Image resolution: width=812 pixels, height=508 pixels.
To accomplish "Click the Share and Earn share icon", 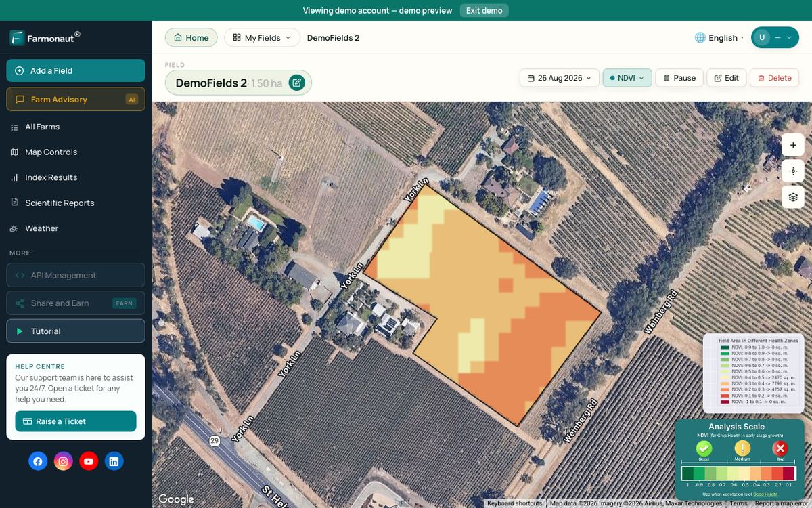I will point(20,303).
